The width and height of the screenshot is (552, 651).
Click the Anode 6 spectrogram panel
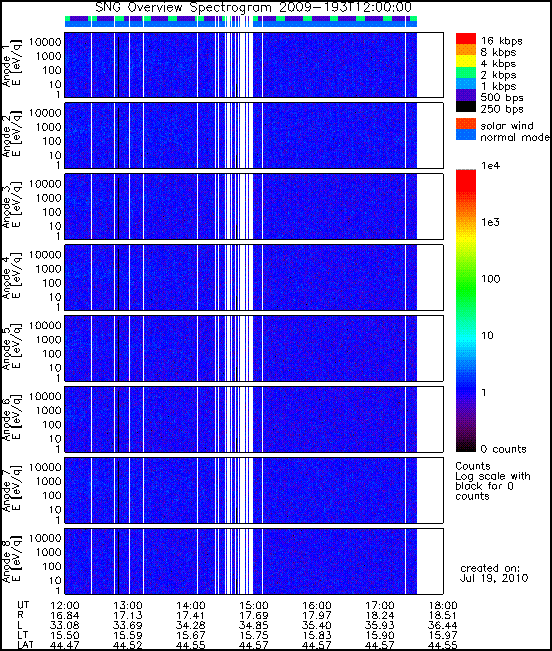(254, 419)
